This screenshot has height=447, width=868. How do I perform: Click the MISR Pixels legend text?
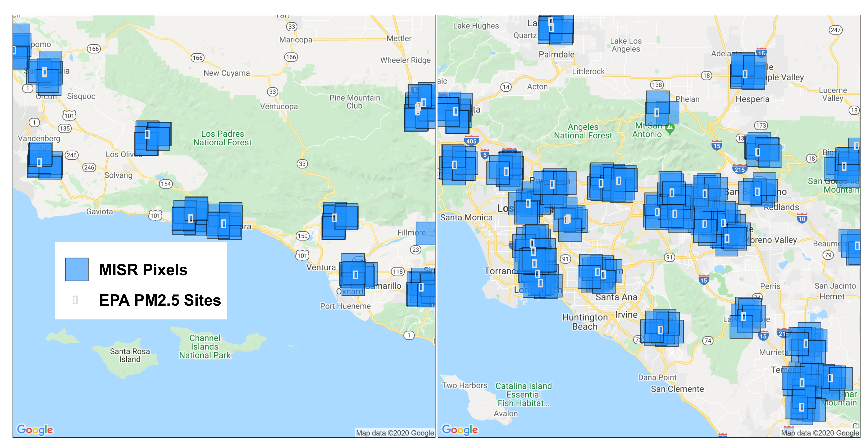tap(143, 270)
